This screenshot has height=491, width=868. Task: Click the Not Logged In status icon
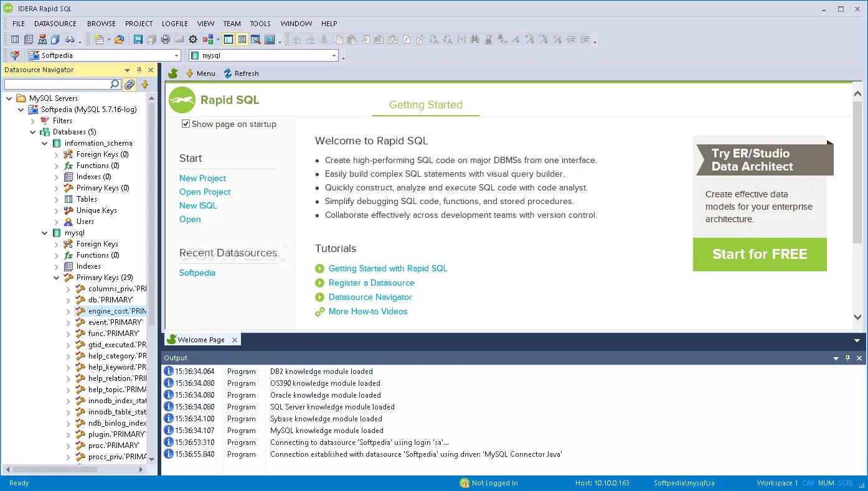point(465,483)
